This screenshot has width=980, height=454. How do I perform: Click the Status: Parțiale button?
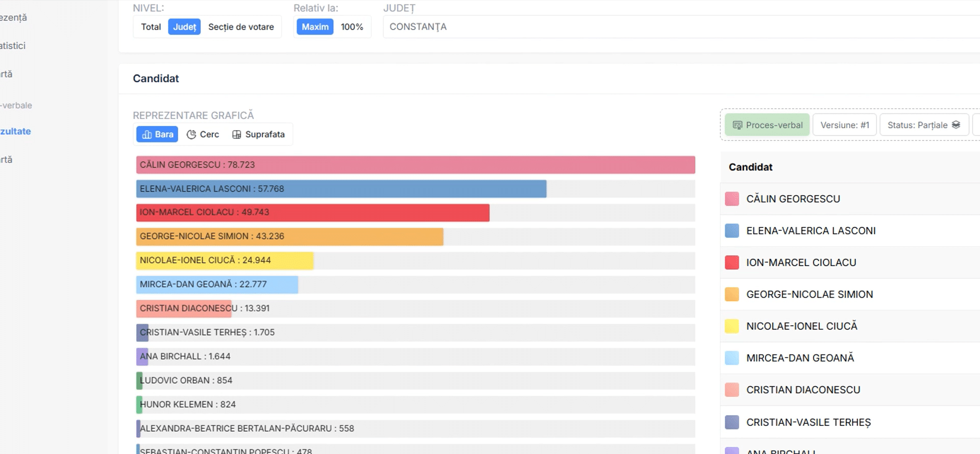pos(924,125)
